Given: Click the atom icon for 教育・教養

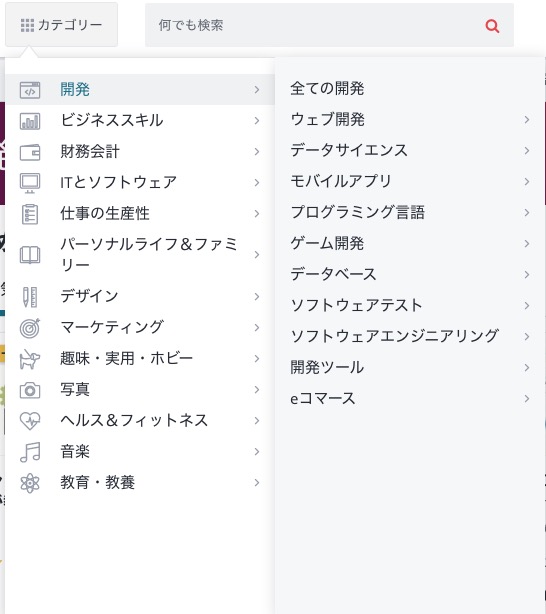Looking at the screenshot, I should click(x=30, y=483).
